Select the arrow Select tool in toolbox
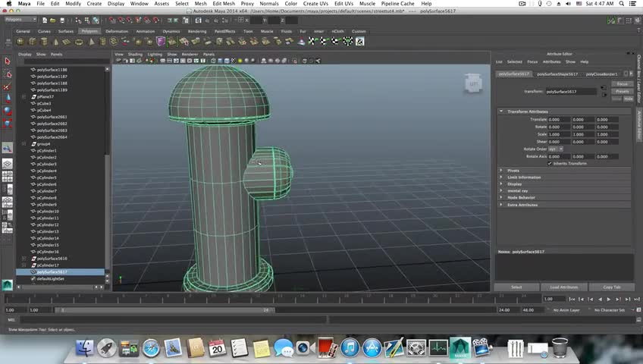The width and height of the screenshot is (643, 364). [x=8, y=61]
